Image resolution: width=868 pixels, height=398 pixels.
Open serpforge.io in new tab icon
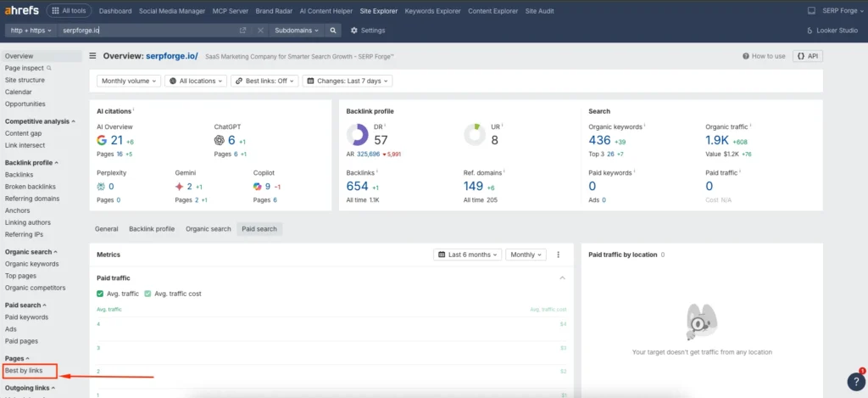243,31
